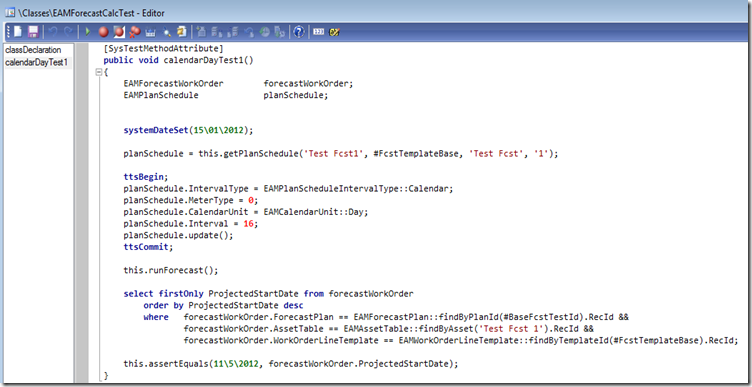Click the forecastWorkOrder.ForecastPlan condition line
The height and width of the screenshot is (387, 752).
(406, 317)
